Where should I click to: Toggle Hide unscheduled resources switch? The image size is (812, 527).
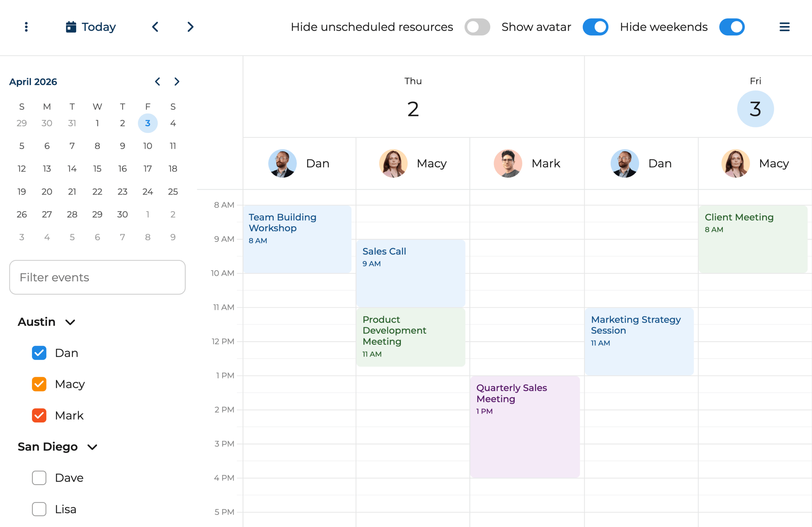(477, 27)
